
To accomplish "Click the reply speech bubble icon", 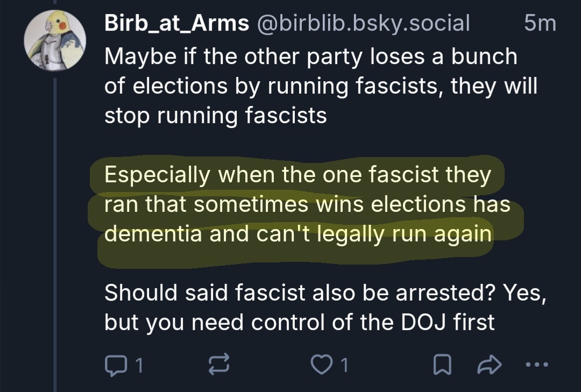I will pos(114,366).
